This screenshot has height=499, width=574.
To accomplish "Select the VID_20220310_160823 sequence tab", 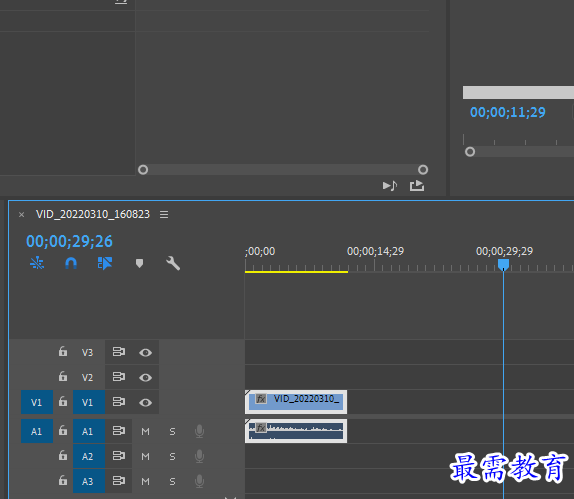I will click(x=93, y=214).
